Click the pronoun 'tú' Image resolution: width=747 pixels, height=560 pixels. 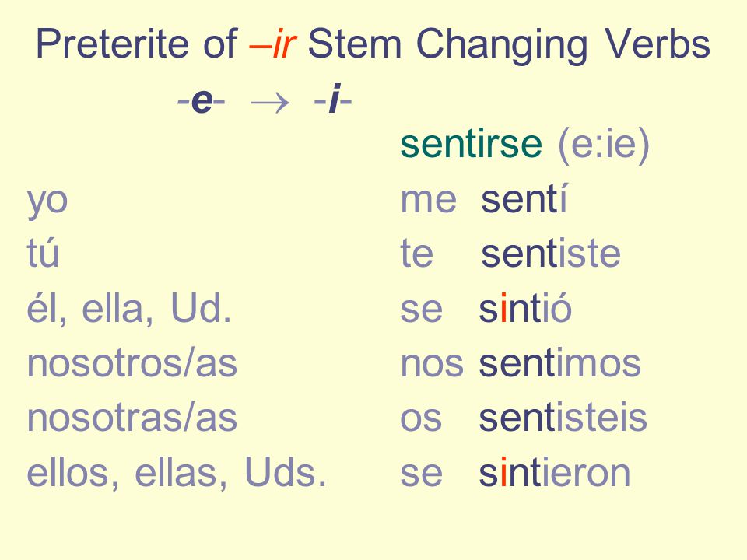[43, 252]
